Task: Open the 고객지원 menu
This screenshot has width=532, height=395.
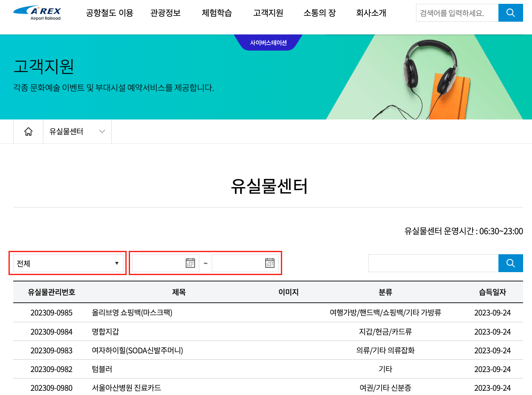Action: tap(268, 13)
